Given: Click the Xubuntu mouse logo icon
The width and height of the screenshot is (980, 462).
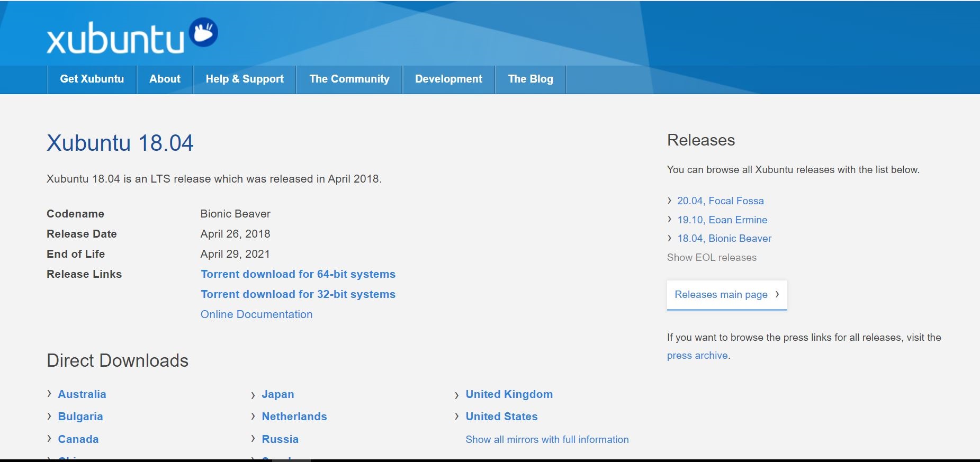Looking at the screenshot, I should click(204, 32).
